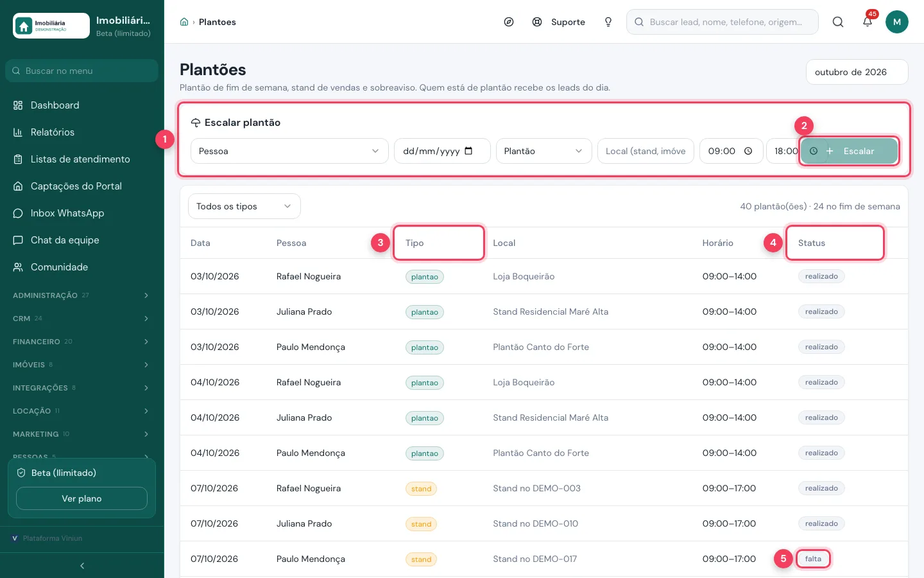
Task: Click the Horário column header
Action: (x=717, y=243)
